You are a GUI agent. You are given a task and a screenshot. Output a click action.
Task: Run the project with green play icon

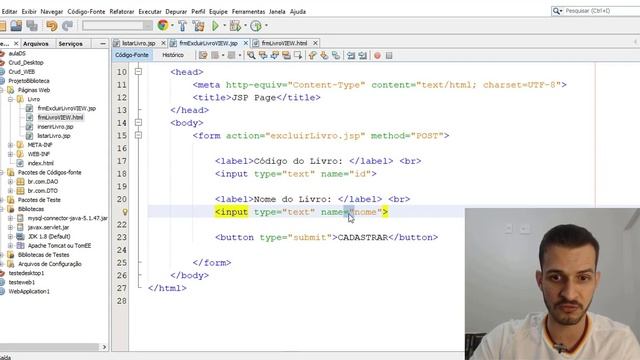[216, 26]
